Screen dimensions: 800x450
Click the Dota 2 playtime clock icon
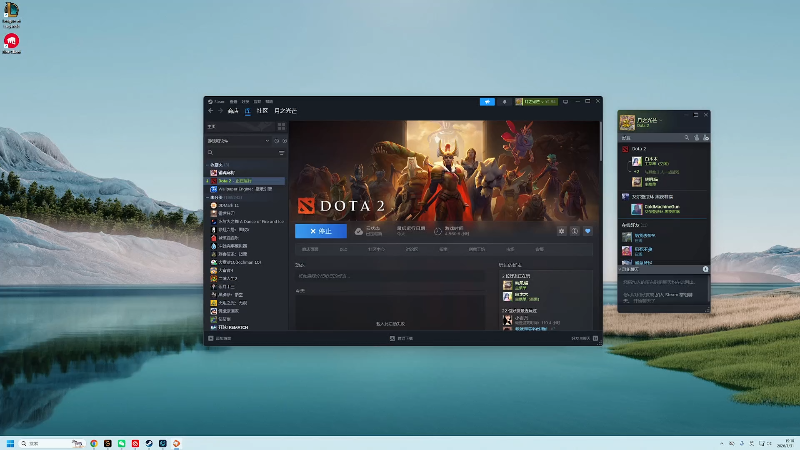[438, 231]
